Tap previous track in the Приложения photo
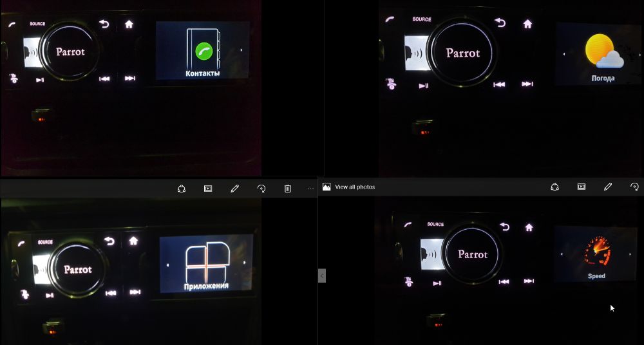 coord(111,294)
